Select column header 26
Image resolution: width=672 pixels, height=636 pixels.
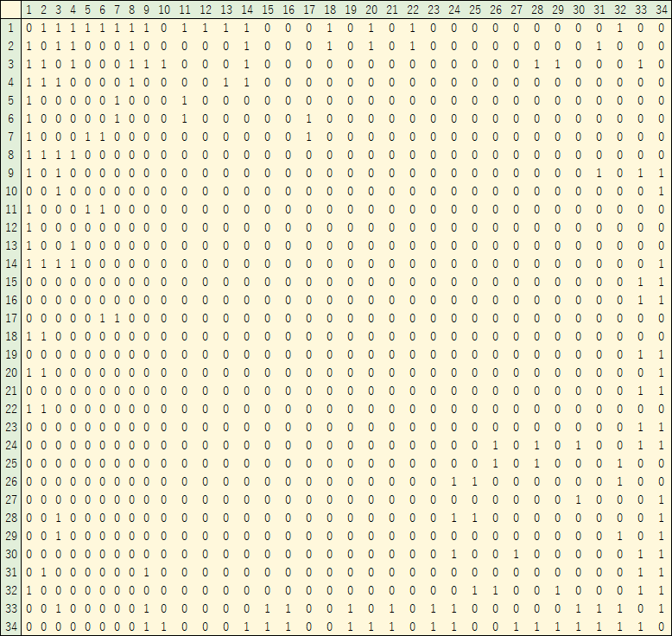pyautogui.click(x=496, y=10)
